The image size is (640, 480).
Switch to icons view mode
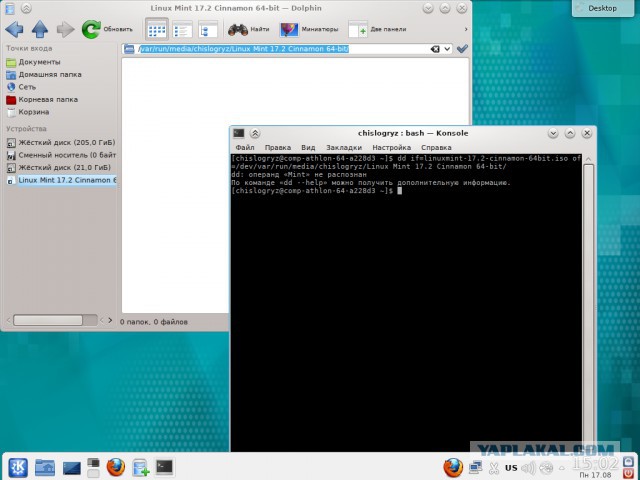[x=157, y=29]
